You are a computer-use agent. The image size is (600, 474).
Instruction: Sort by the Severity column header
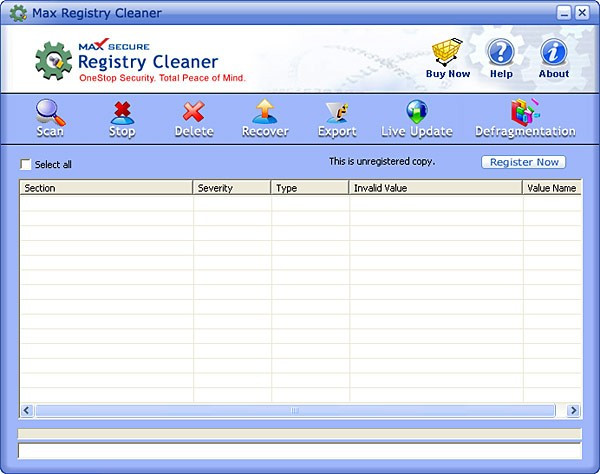pyautogui.click(x=232, y=188)
